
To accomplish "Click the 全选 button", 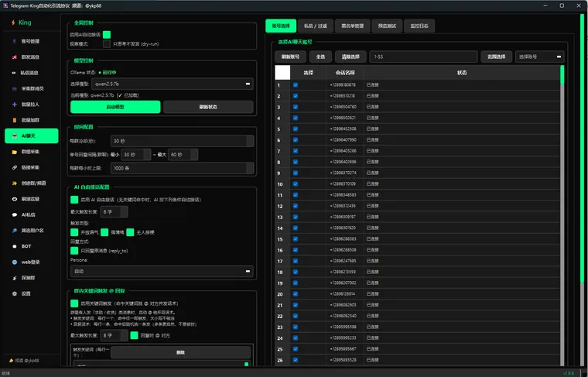I will [x=320, y=57].
